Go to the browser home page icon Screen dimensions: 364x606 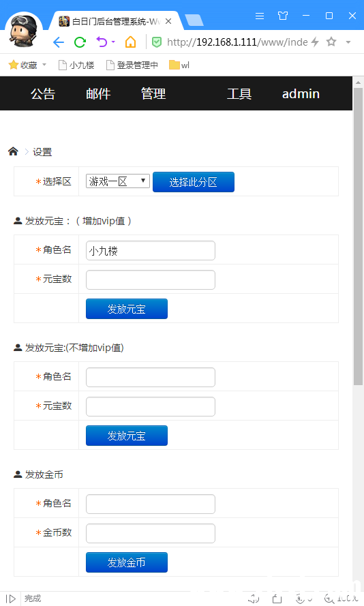point(131,42)
